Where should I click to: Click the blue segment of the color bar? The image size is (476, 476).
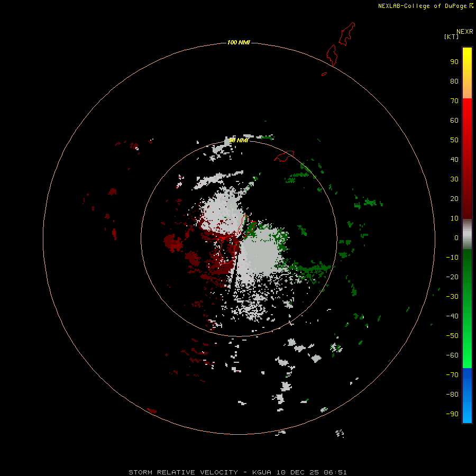tap(467, 396)
